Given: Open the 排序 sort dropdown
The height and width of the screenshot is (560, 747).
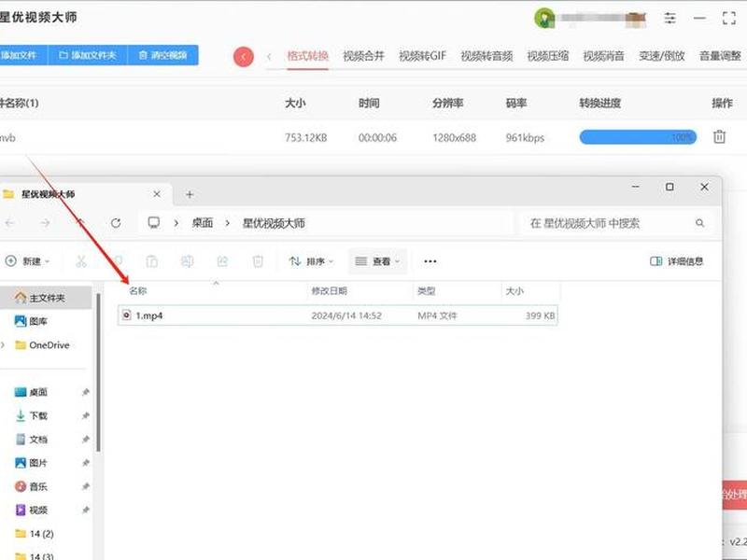Looking at the screenshot, I should tap(311, 261).
